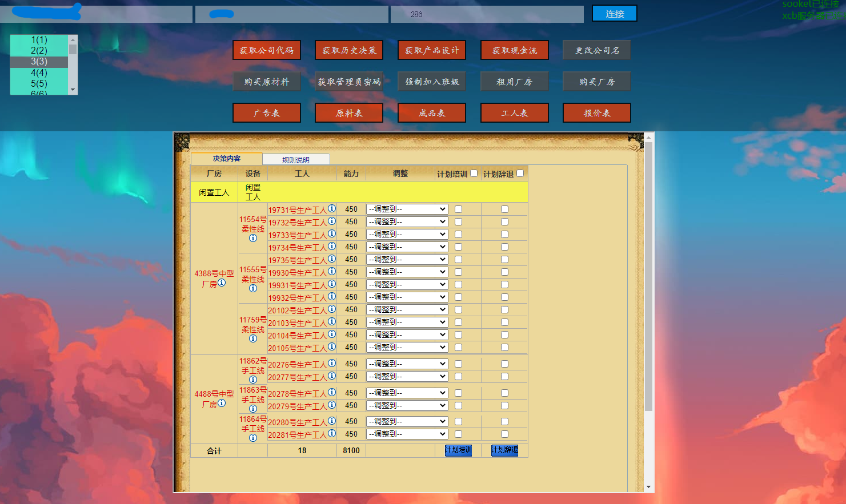Open info icon beside worker 19731号生产工人
846x504 pixels.
(332, 209)
